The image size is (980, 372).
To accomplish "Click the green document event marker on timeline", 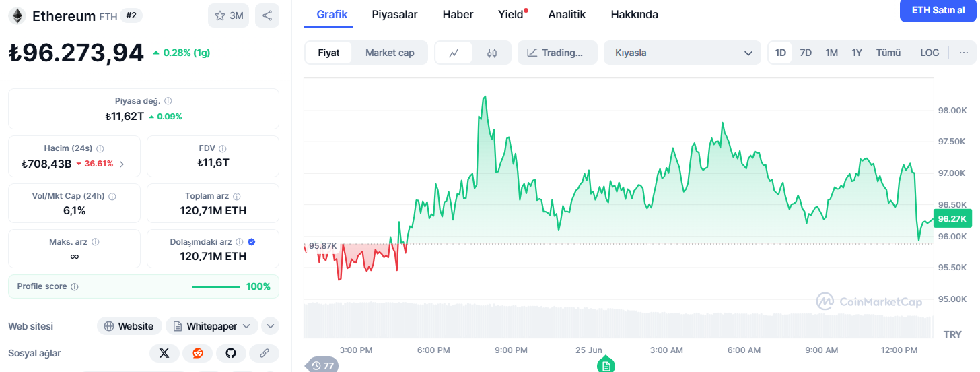I will 606,365.
